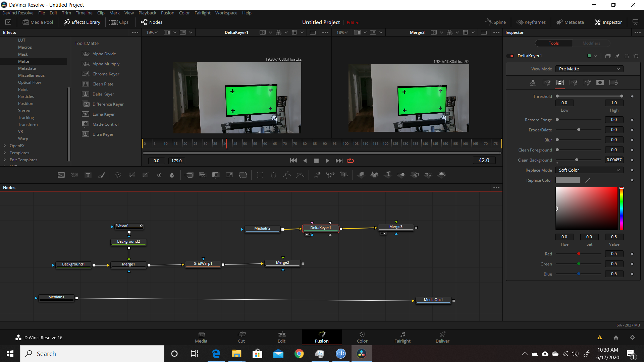Viewport: 644px width, 362px height.
Task: Select Ultra Keyer in Tools:Matte list
Action: pos(103,134)
